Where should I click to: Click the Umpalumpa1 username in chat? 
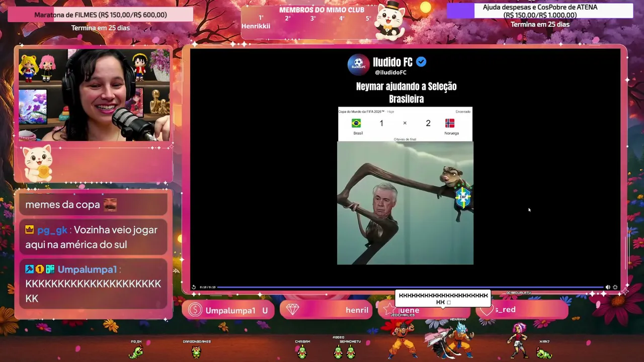tap(87, 269)
